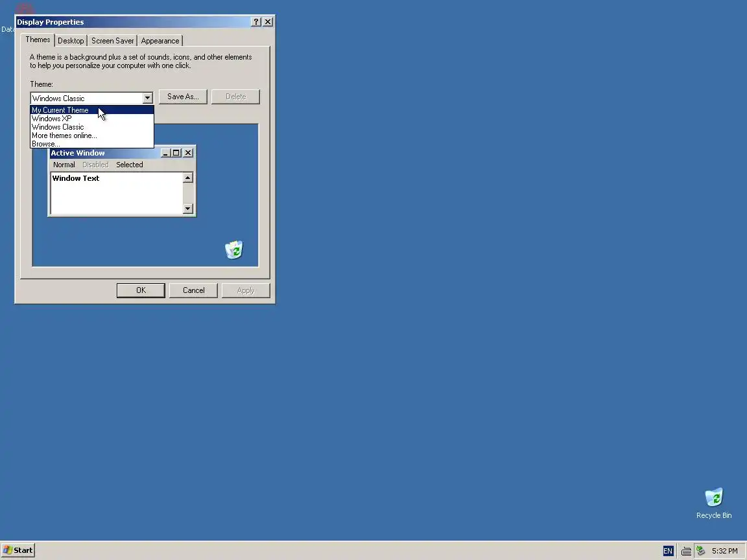Confirm with the OK button

coord(141,290)
